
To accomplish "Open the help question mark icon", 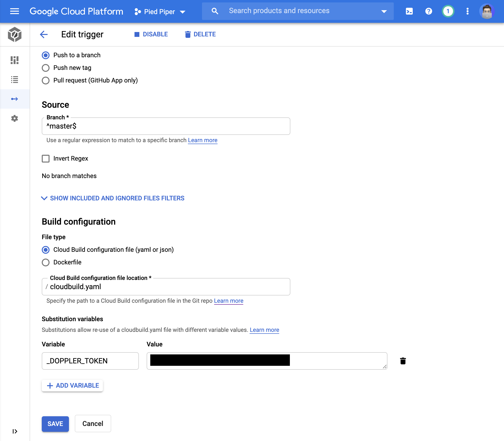I will pos(429,11).
